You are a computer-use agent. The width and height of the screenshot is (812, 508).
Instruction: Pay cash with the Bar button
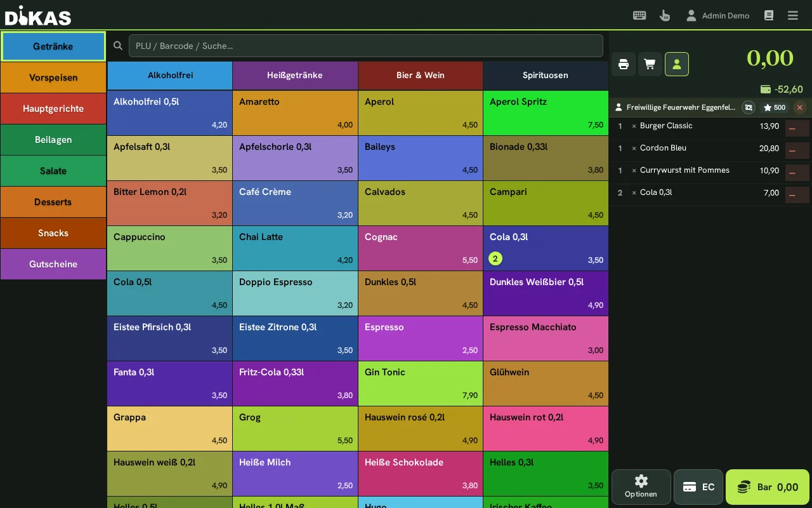click(x=768, y=487)
